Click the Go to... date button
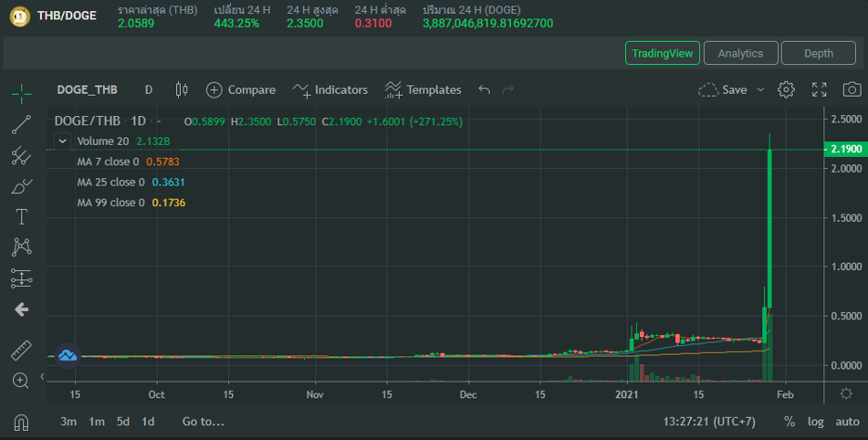The width and height of the screenshot is (868, 440). 203,421
